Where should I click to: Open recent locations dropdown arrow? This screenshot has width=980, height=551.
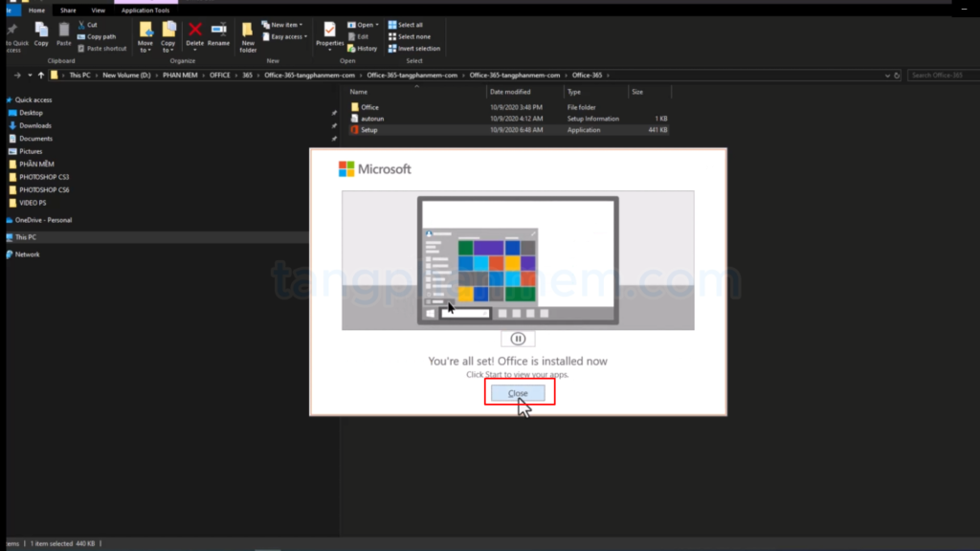(30, 75)
